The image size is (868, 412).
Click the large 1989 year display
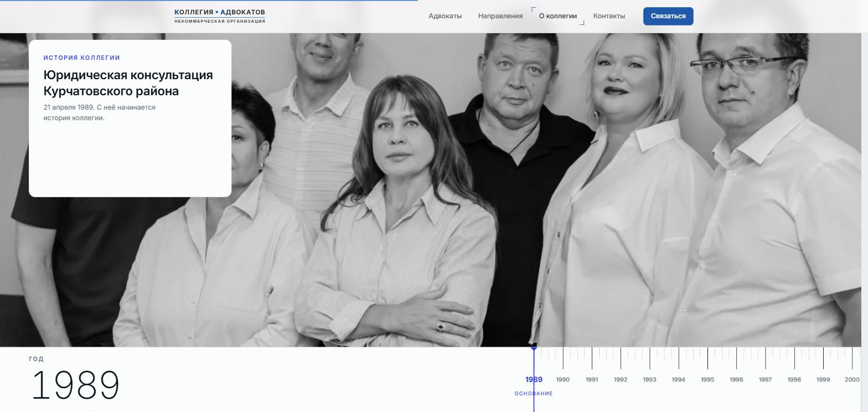75,385
